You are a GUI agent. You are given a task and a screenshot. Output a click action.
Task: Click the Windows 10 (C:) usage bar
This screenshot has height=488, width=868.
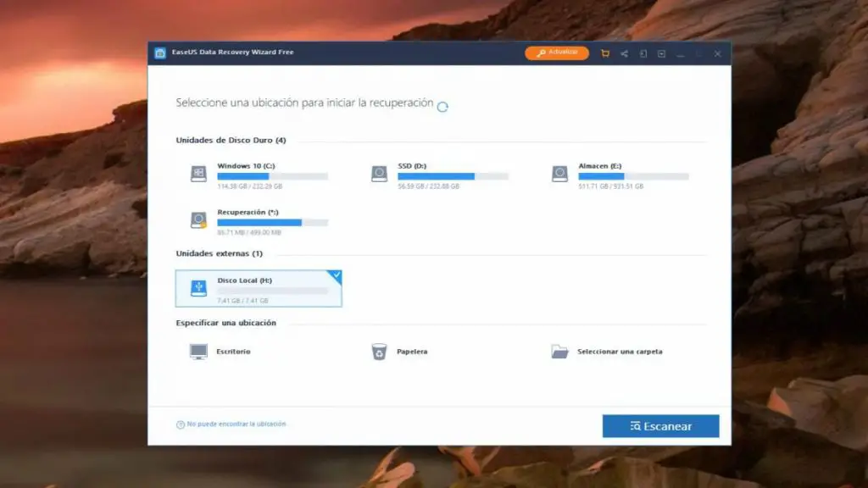pyautogui.click(x=272, y=176)
